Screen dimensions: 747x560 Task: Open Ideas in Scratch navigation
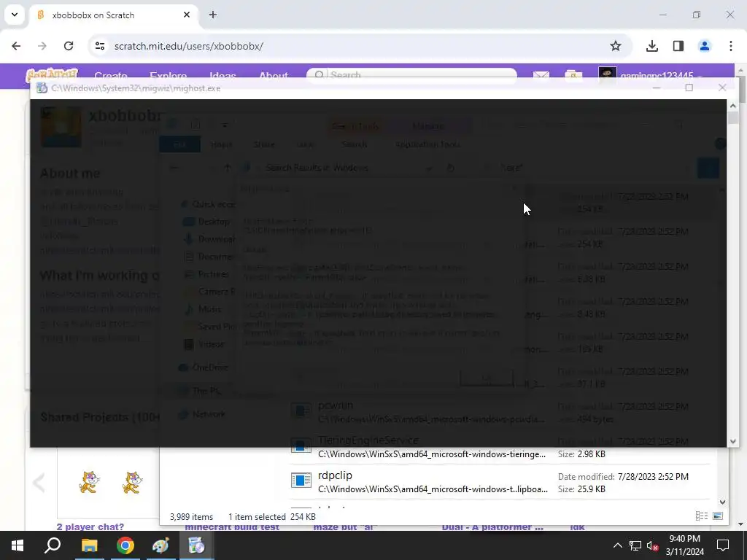[x=222, y=75]
